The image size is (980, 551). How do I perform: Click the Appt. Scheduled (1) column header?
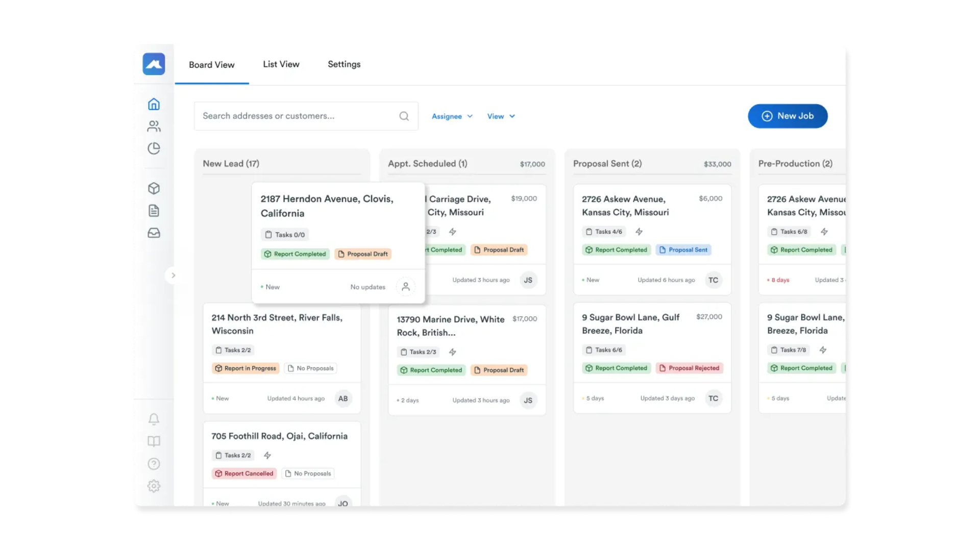tap(428, 164)
